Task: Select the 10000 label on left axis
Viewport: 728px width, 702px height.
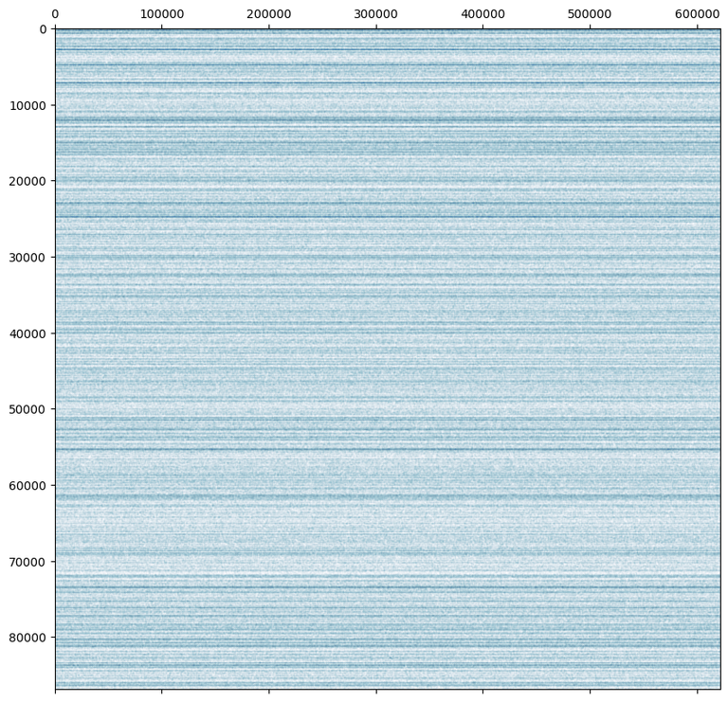Action: point(27,105)
